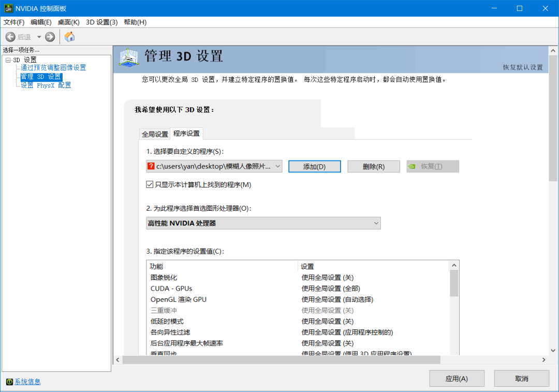Open the program selection dropdown

(214, 166)
